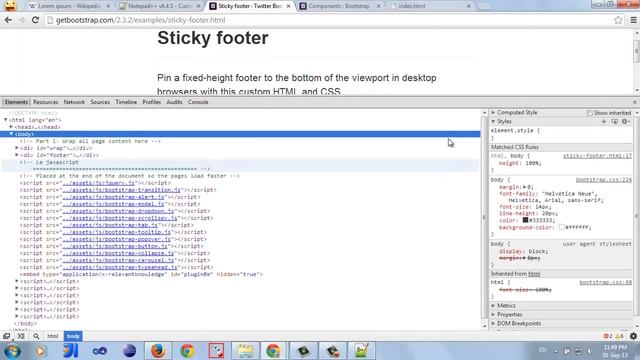Expand the head element node
Screen dimensions: 640x360
coord(11,127)
